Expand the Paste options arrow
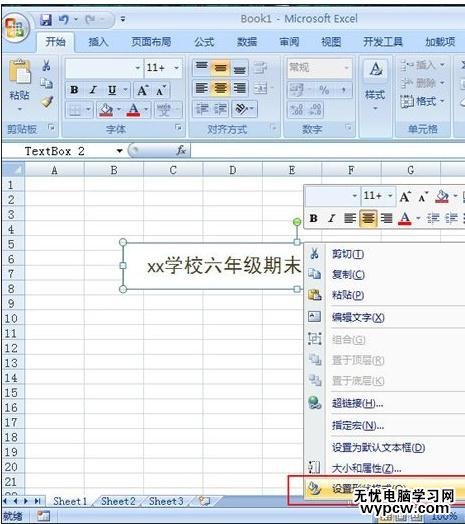The image size is (465, 524). [19, 109]
